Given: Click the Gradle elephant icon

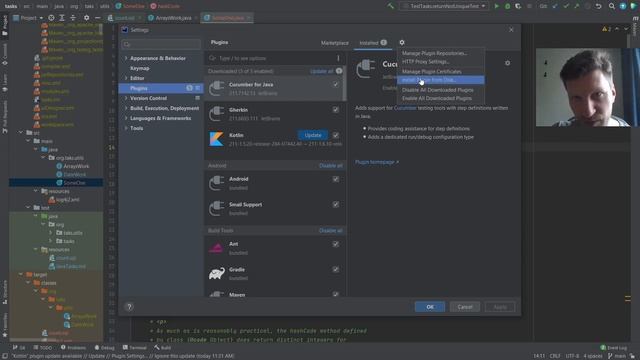Looking at the screenshot, I should point(216,273).
